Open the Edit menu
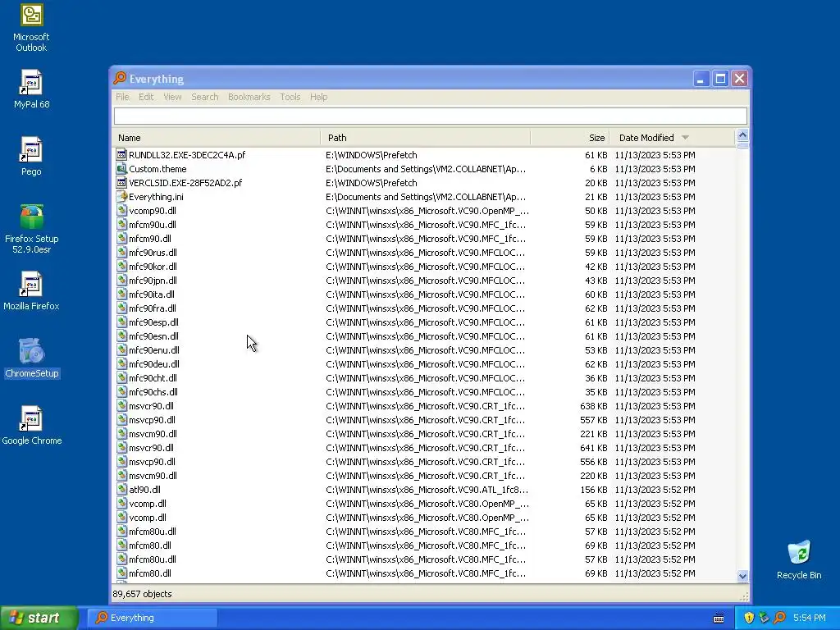 146,97
